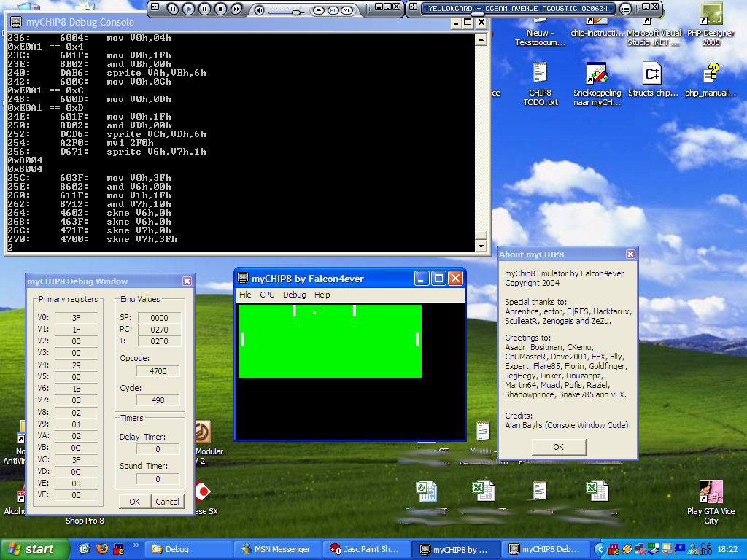Expand the Help menu in myCHIP8
The height and width of the screenshot is (560, 747).
tap(322, 295)
